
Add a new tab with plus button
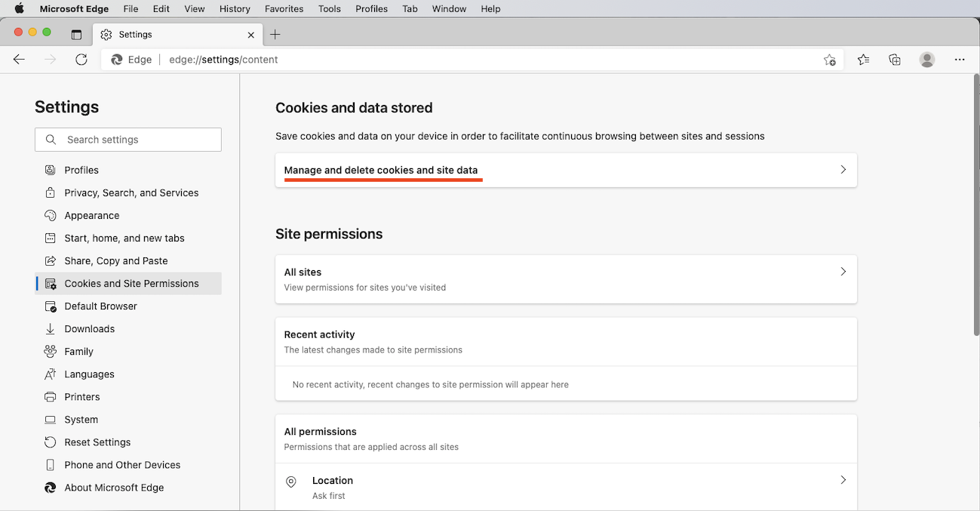pyautogui.click(x=275, y=35)
